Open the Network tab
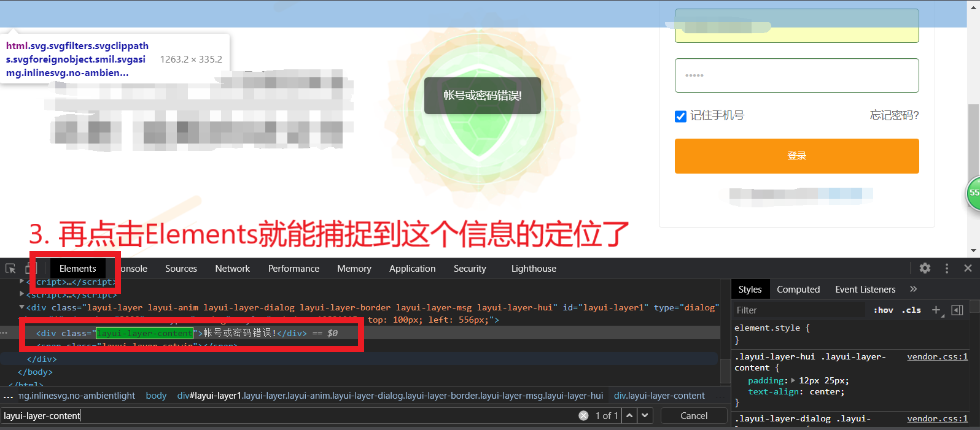Screen dimensions: 980x430 click(x=233, y=269)
